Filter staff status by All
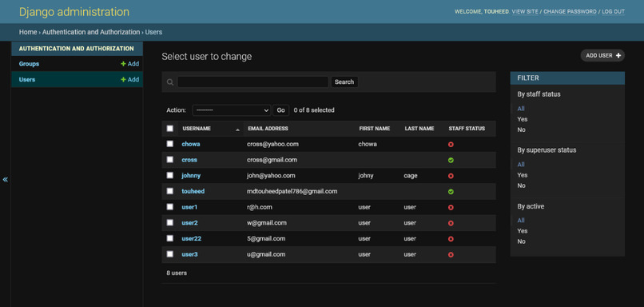644x307 pixels. point(521,109)
